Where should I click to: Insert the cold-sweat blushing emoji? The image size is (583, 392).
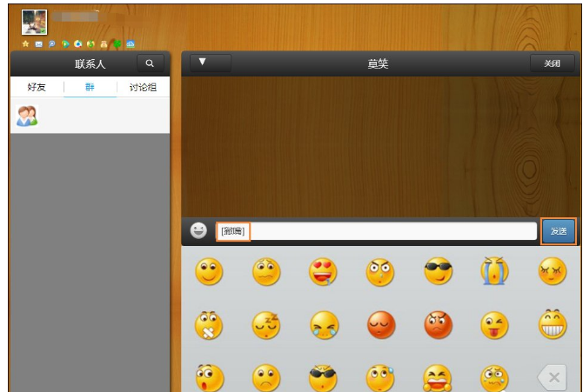click(x=381, y=378)
